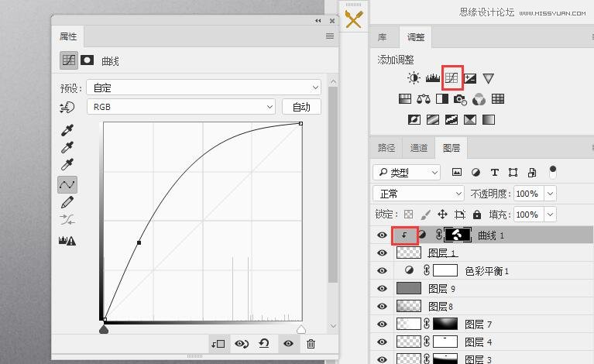Clip adjustment to layer button in Properties
The height and width of the screenshot is (364, 594).
(218, 344)
